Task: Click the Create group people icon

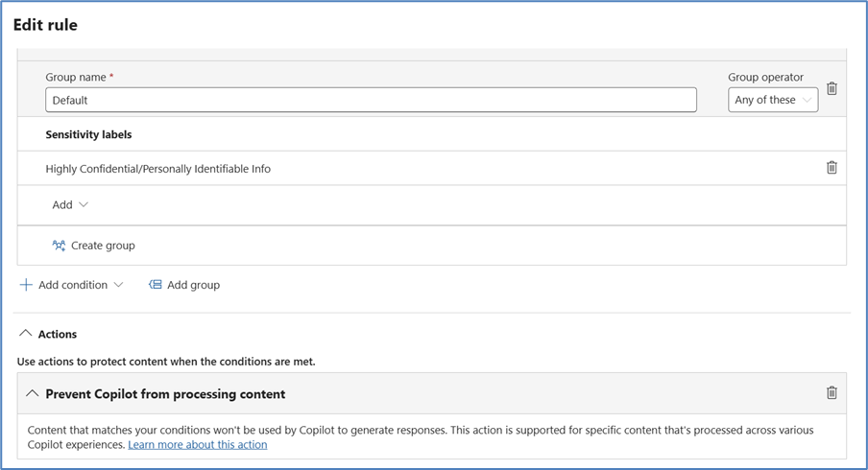Action: click(x=59, y=246)
